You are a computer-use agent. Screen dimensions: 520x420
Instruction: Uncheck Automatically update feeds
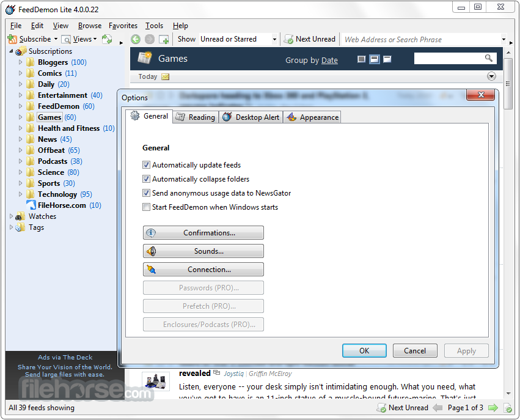[x=146, y=164]
